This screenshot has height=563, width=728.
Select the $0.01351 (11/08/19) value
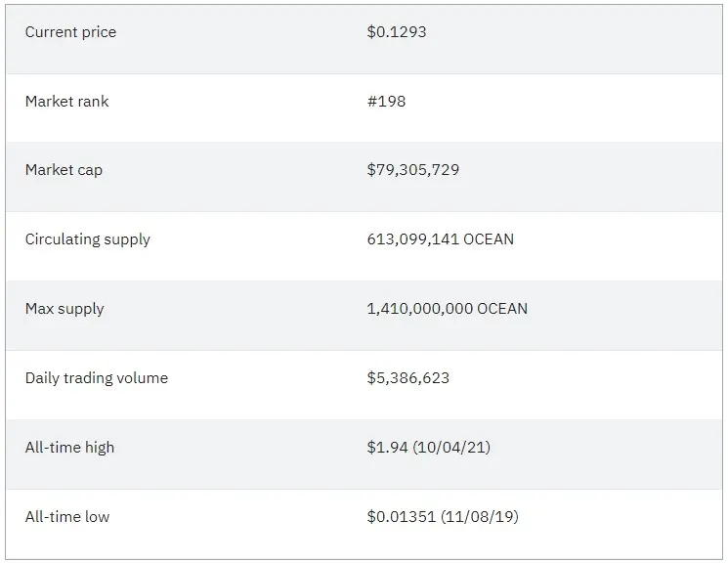pos(443,516)
